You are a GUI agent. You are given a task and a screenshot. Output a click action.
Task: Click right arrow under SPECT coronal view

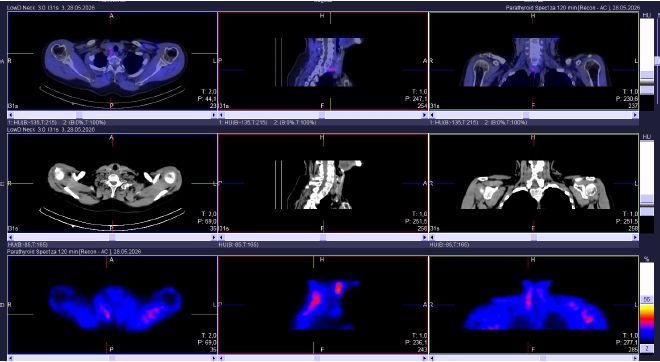tap(636, 358)
